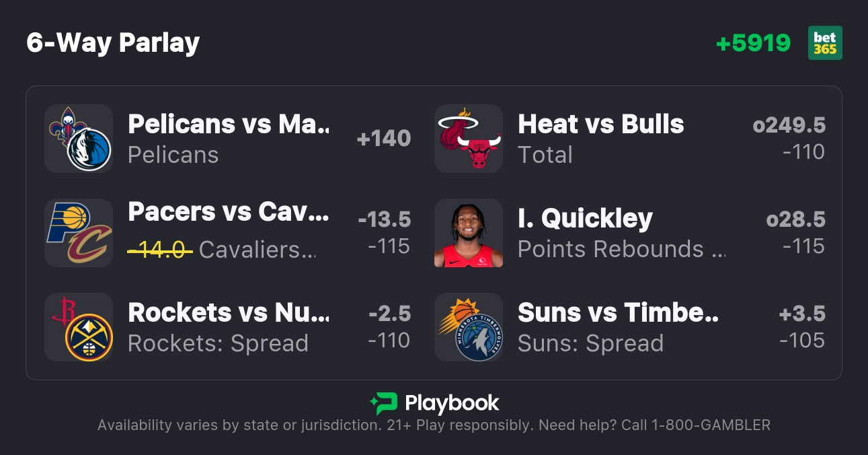The height and width of the screenshot is (455, 868).
Task: Click the bet365 logo badge
Action: tap(825, 42)
